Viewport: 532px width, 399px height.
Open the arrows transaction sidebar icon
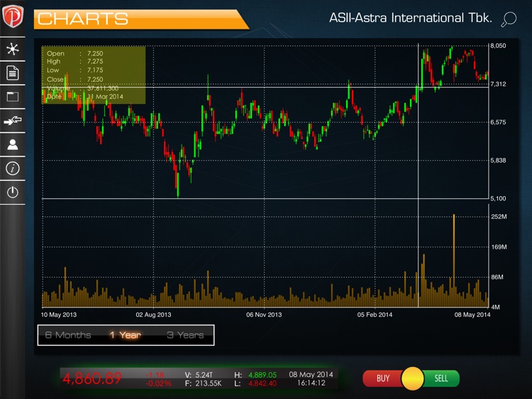click(x=13, y=120)
